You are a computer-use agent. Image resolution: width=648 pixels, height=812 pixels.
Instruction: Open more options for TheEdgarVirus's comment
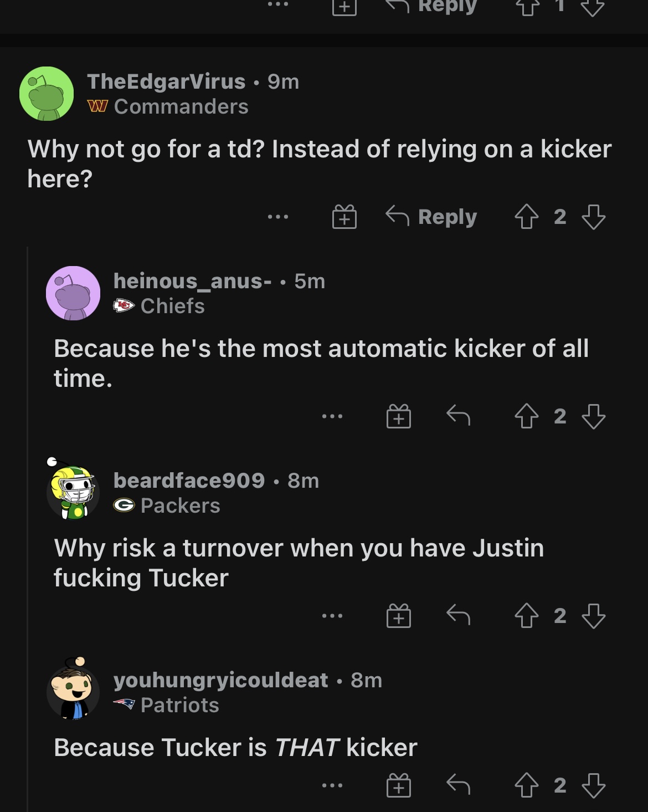coord(278,217)
